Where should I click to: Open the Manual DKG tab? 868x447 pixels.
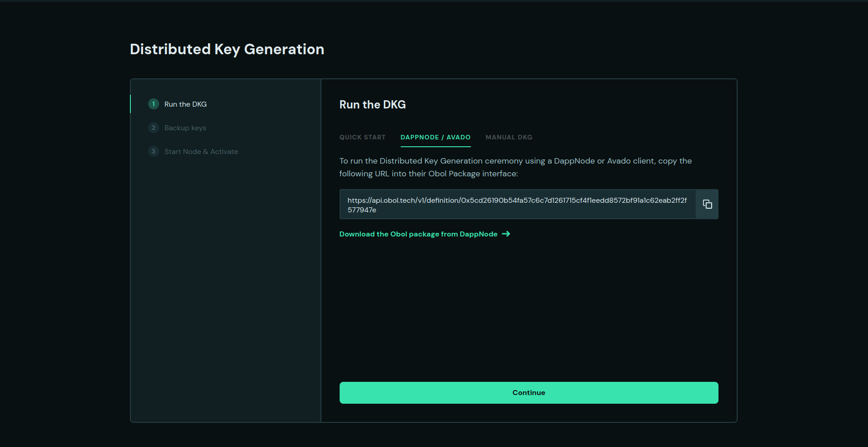tap(509, 137)
